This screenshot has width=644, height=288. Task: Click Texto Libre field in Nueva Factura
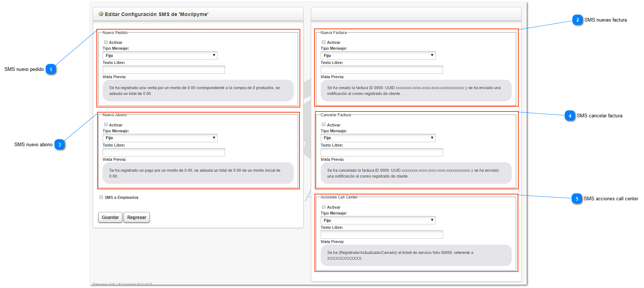382,70
